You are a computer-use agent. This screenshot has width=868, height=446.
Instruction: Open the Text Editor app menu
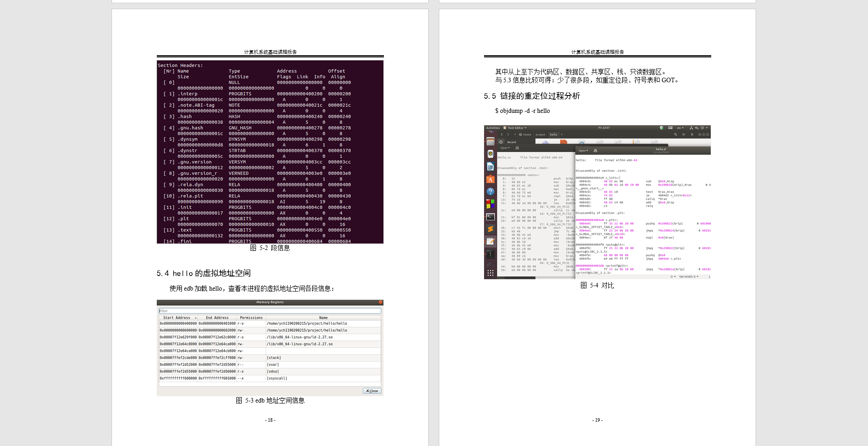pyautogui.click(x=515, y=128)
